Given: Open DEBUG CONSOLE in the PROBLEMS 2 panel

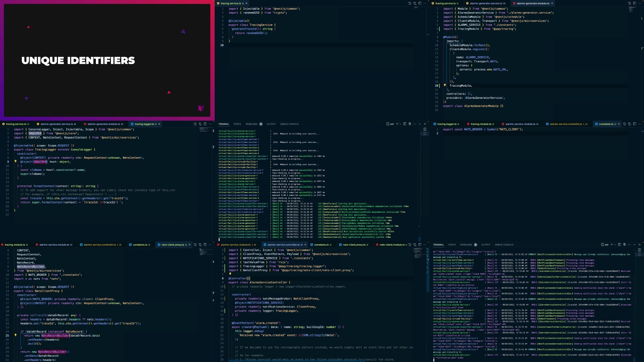Looking at the screenshot, I should pos(504,245).
